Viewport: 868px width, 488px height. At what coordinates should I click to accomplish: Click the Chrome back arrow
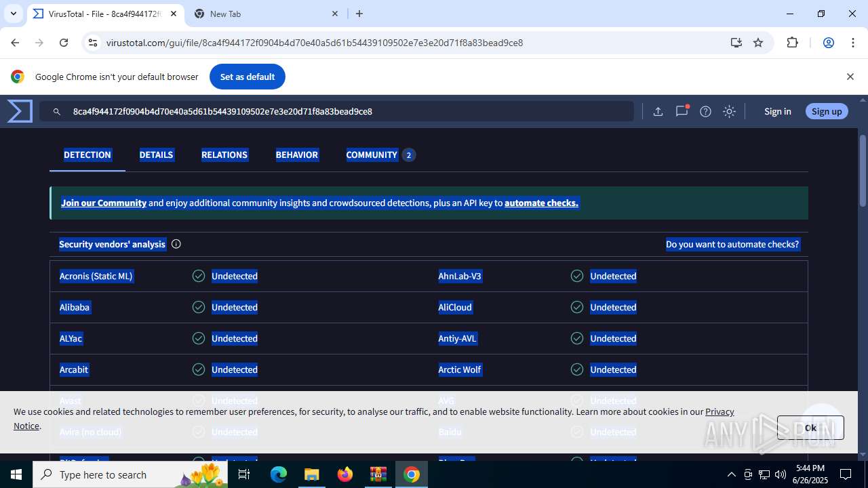pyautogui.click(x=15, y=43)
